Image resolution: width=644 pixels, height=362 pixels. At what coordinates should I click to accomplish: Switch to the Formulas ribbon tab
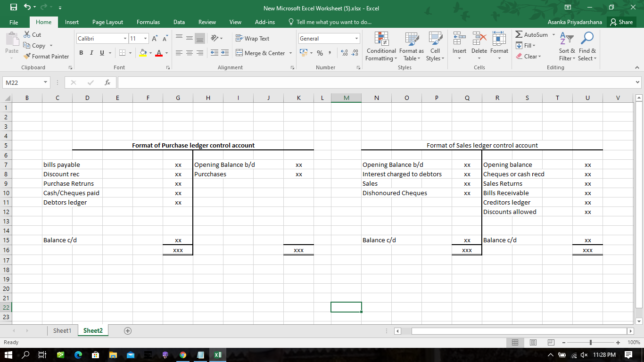pos(148,22)
